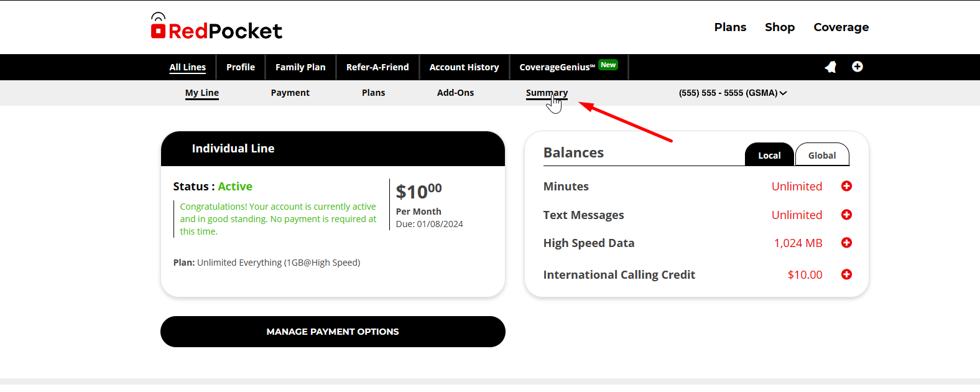The image size is (980, 392).
Task: Open the Family Plan menu item
Action: pyautogui.click(x=300, y=67)
